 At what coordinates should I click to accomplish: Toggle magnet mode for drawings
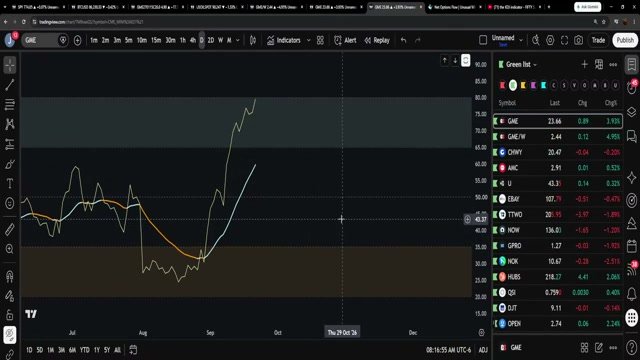pos(10,276)
